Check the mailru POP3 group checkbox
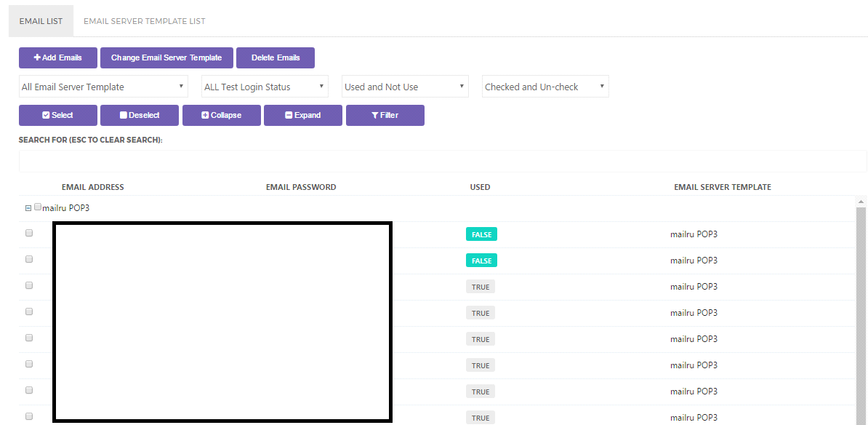The width and height of the screenshot is (868, 425). 38,207
